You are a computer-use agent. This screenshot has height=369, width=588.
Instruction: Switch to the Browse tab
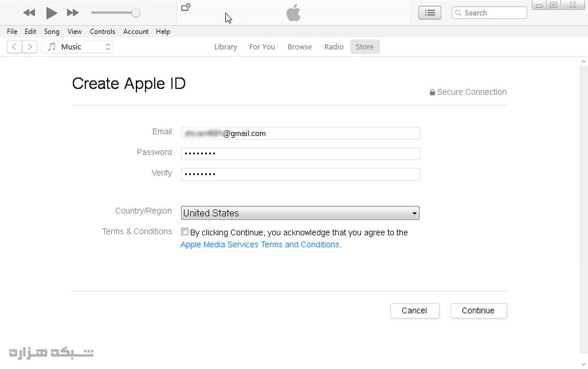[300, 47]
